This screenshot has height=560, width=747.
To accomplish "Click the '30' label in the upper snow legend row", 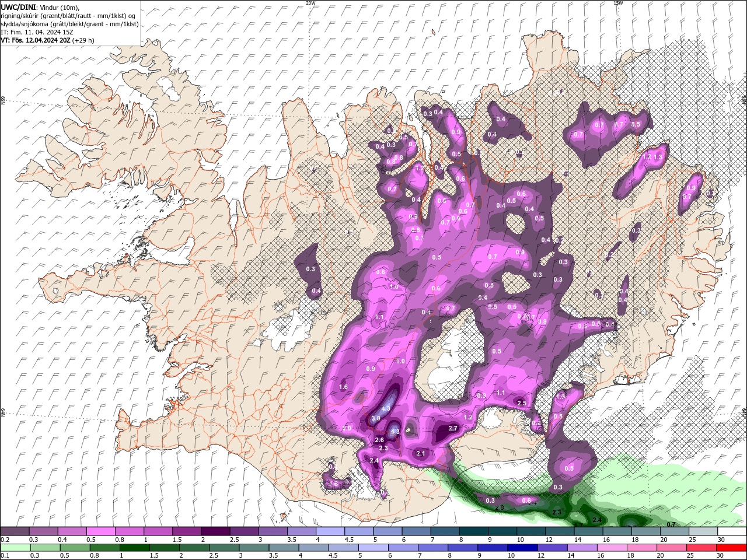I will tap(721, 540).
